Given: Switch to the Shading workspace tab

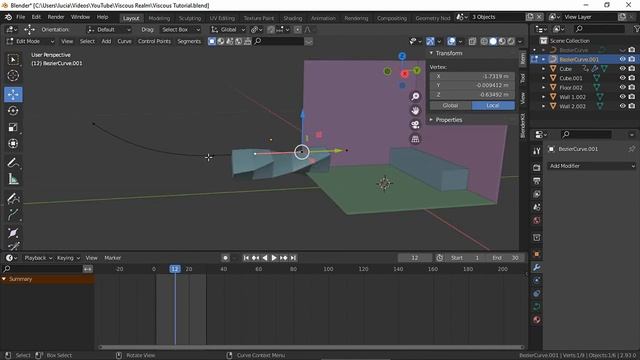Looking at the screenshot, I should point(293,18).
